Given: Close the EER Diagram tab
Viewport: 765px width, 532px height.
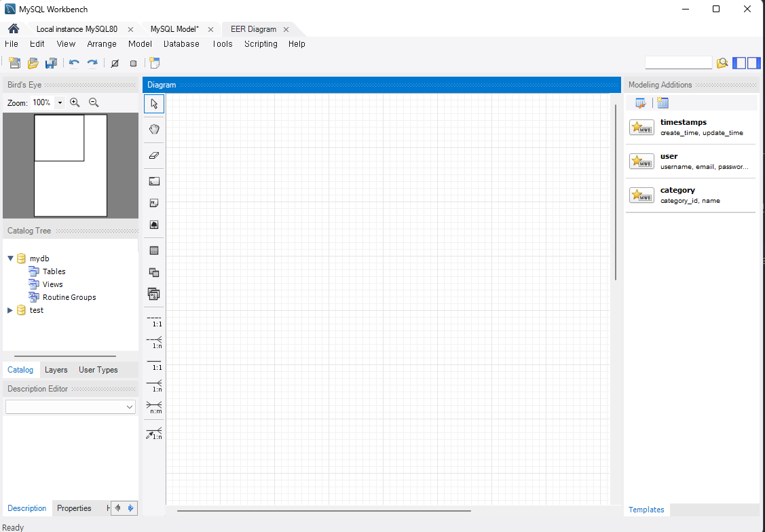Looking at the screenshot, I should (286, 29).
